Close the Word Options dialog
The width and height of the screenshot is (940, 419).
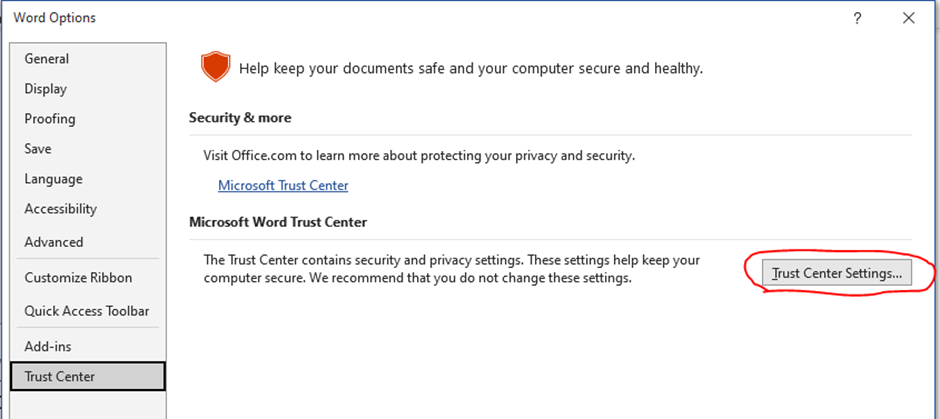[908, 18]
